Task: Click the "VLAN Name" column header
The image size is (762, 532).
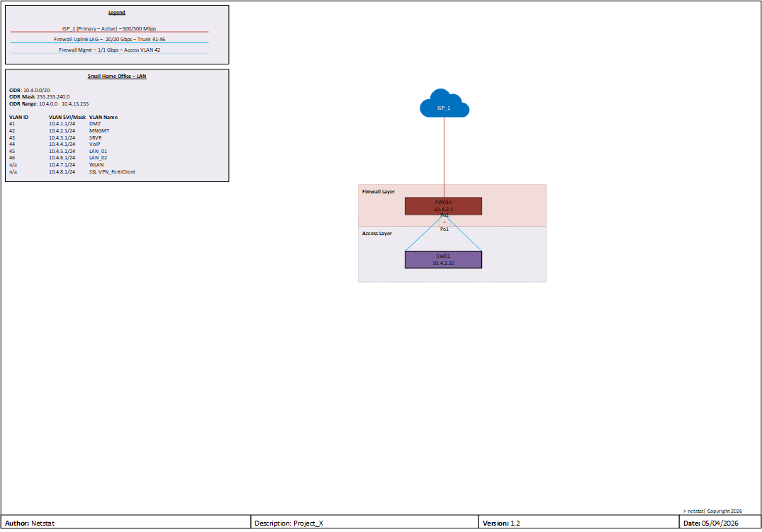Action: (103, 117)
